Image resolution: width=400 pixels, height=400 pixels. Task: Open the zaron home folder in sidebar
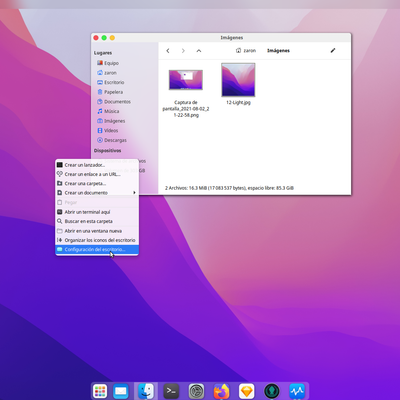tap(107, 73)
